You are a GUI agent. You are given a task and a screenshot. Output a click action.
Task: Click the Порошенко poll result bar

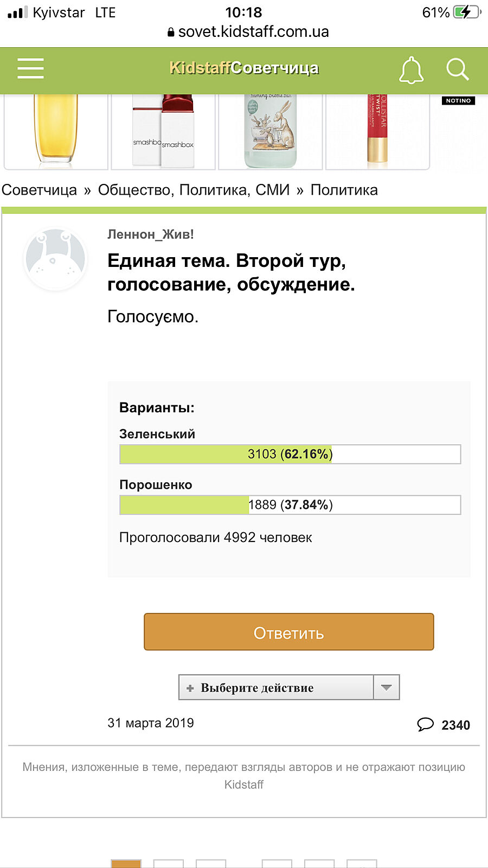point(290,505)
